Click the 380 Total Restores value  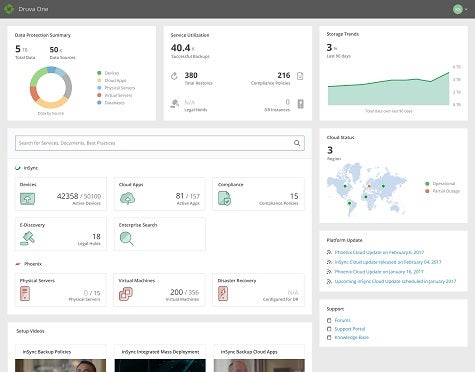(x=191, y=75)
